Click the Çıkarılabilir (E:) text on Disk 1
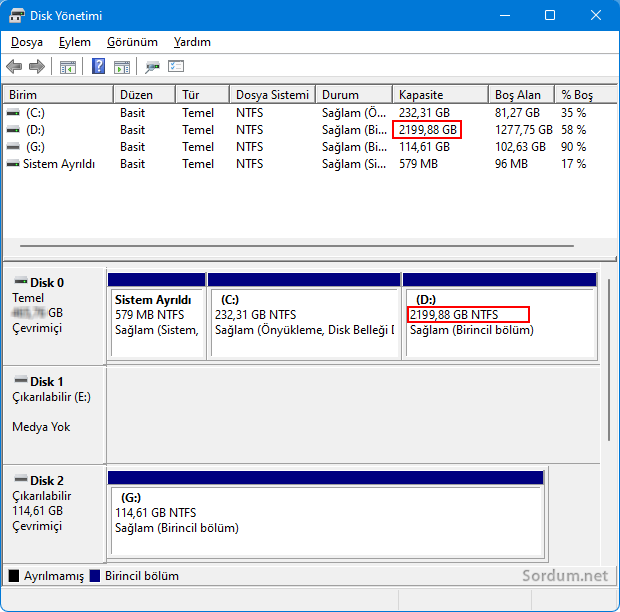Image resolution: width=620 pixels, height=612 pixels. click(x=51, y=397)
